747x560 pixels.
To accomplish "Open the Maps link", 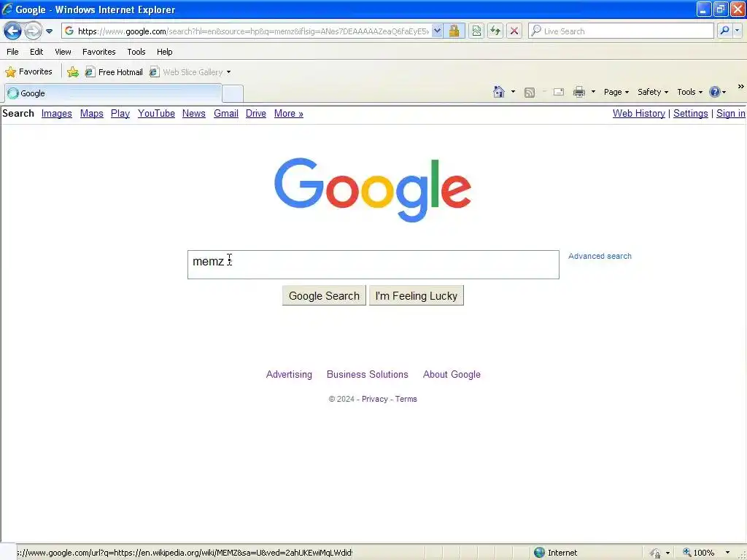I will pos(91,113).
